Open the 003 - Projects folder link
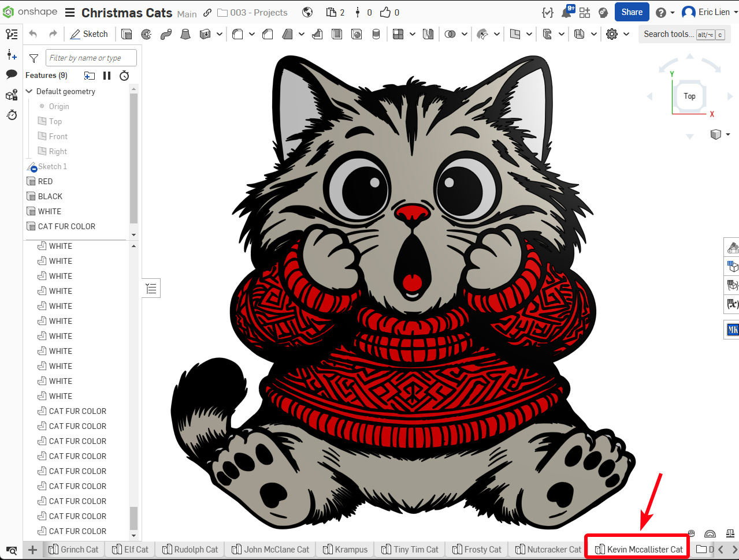 252,13
